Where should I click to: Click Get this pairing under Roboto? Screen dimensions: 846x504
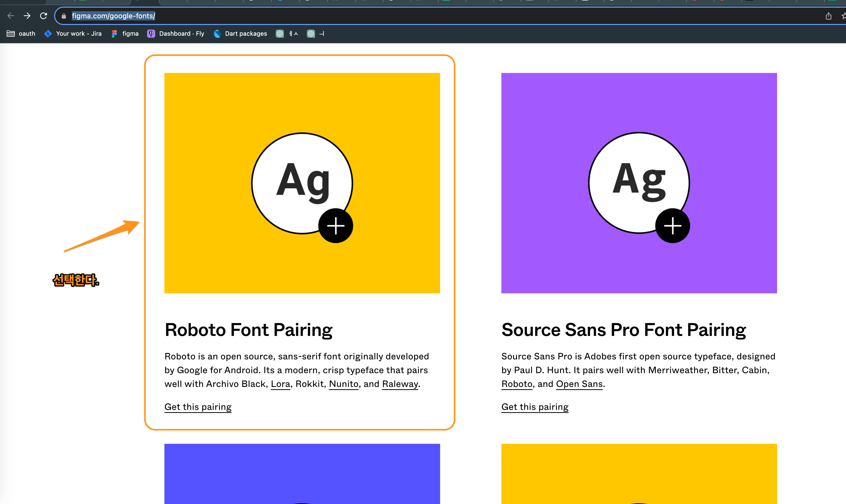pos(198,407)
